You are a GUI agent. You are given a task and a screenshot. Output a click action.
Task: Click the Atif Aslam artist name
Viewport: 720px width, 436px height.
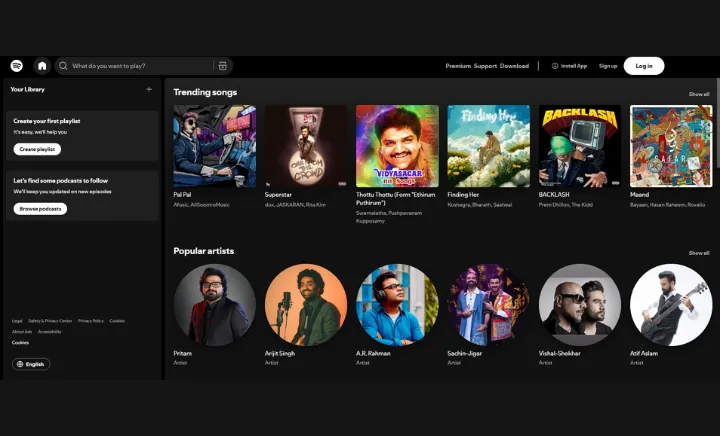644,353
